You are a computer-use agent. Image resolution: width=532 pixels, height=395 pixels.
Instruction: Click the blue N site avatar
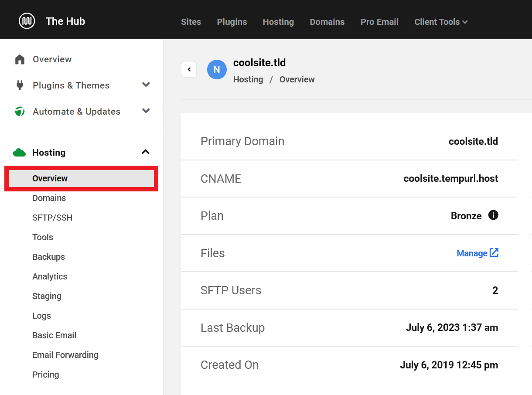217,70
